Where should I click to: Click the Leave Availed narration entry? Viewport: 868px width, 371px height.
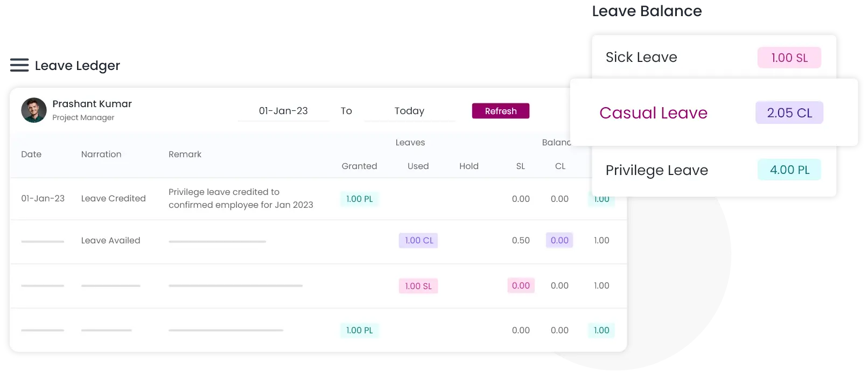coord(110,240)
